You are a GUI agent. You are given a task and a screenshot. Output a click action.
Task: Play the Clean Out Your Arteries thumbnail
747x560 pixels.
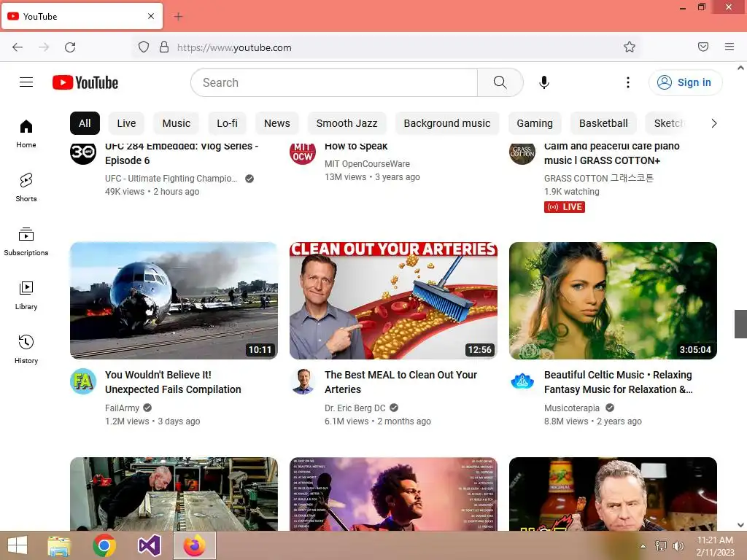coord(393,300)
